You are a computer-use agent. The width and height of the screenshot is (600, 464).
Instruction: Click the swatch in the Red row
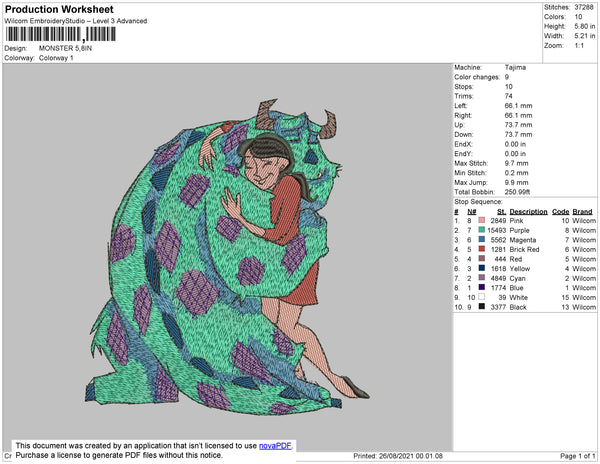(x=482, y=259)
